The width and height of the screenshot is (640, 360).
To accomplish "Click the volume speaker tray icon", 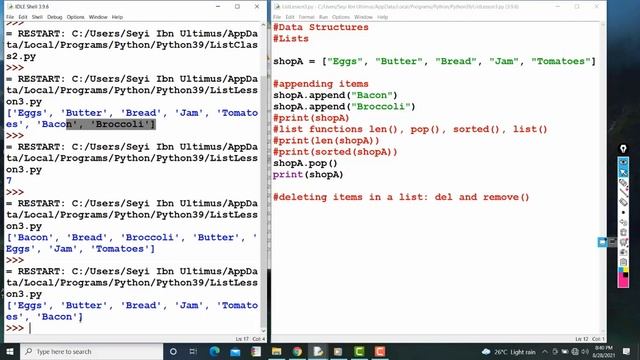I will (585, 351).
